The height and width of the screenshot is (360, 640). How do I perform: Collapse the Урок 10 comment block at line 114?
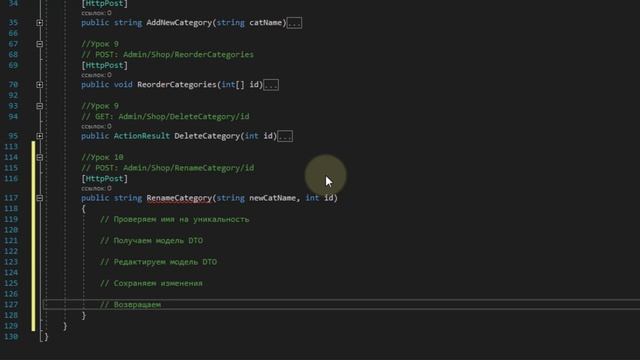pyautogui.click(x=40, y=158)
